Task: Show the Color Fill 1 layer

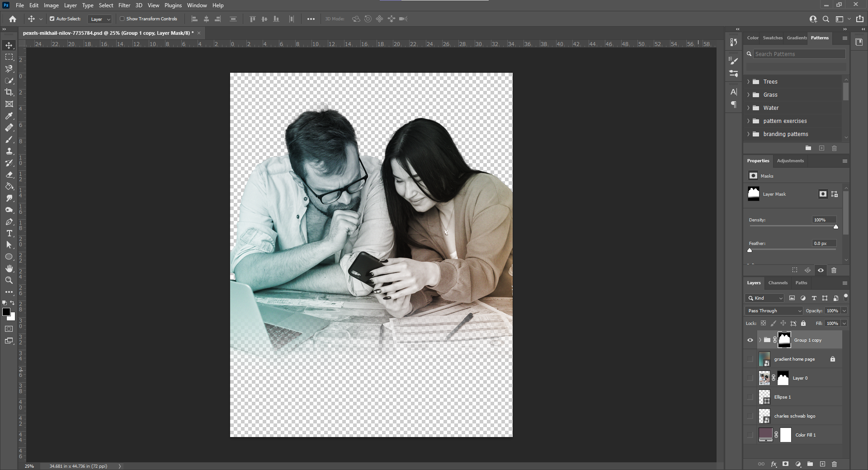Action: pyautogui.click(x=750, y=435)
